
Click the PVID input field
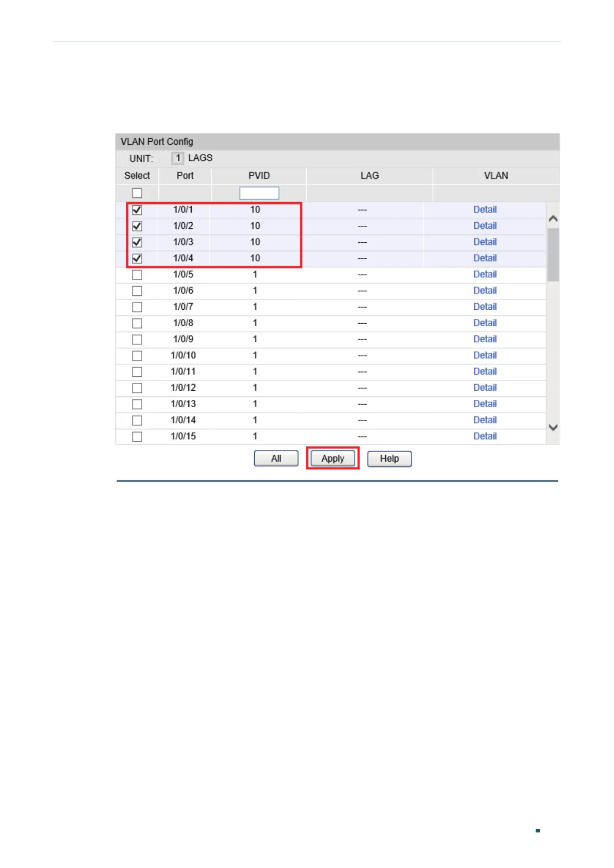pyautogui.click(x=259, y=193)
